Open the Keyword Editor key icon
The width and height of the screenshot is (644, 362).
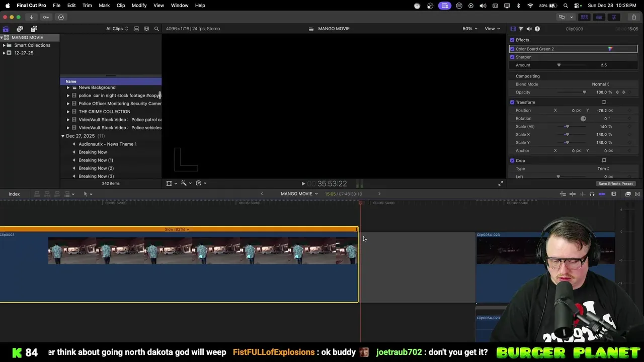click(x=46, y=17)
